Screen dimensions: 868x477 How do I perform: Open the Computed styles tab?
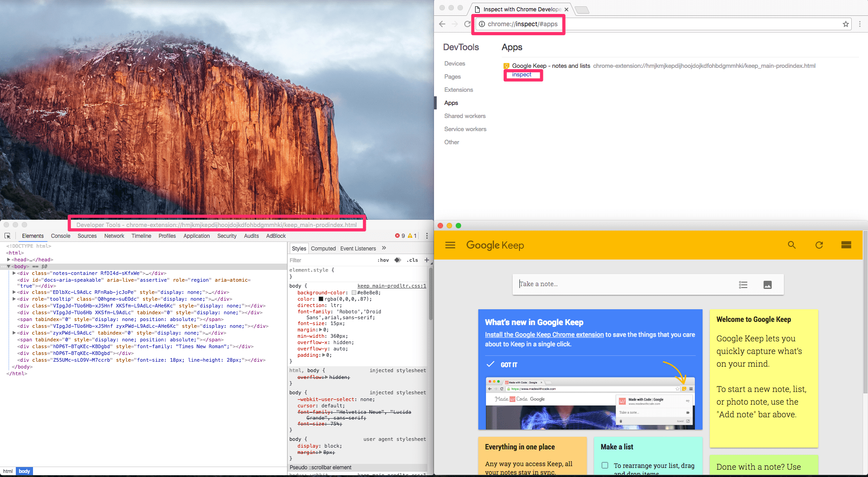click(323, 248)
